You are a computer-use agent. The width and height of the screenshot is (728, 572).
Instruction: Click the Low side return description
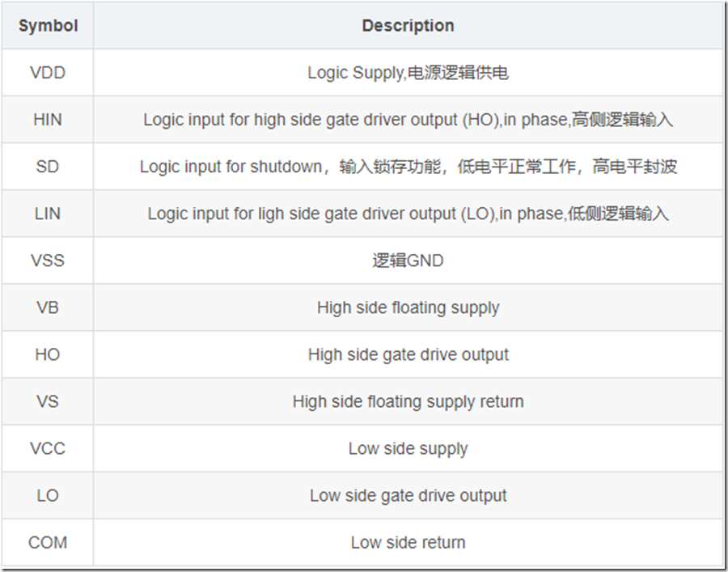coord(408,542)
